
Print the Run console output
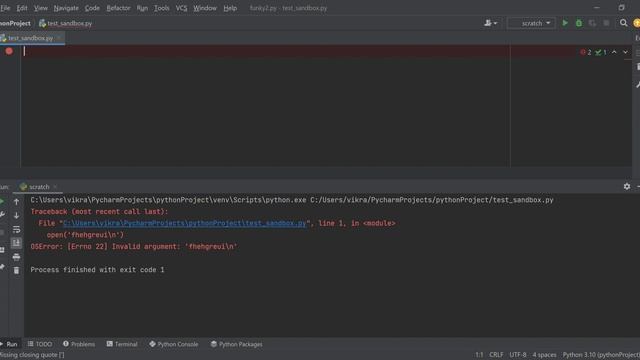pos(16,257)
